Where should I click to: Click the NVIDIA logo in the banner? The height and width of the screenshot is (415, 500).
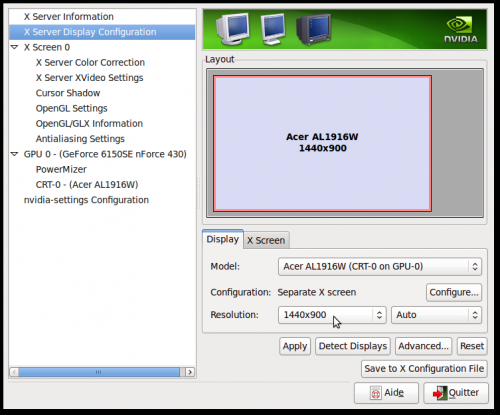tap(461, 30)
